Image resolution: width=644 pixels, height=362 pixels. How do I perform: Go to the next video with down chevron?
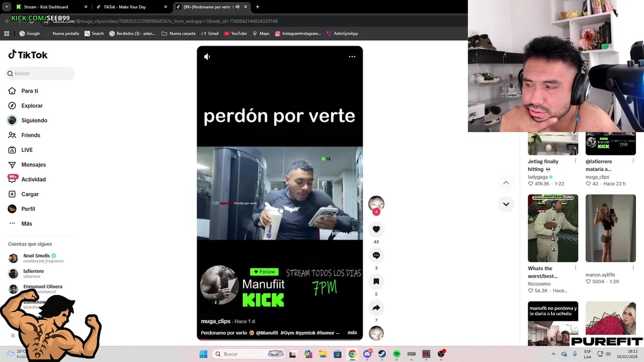(506, 204)
